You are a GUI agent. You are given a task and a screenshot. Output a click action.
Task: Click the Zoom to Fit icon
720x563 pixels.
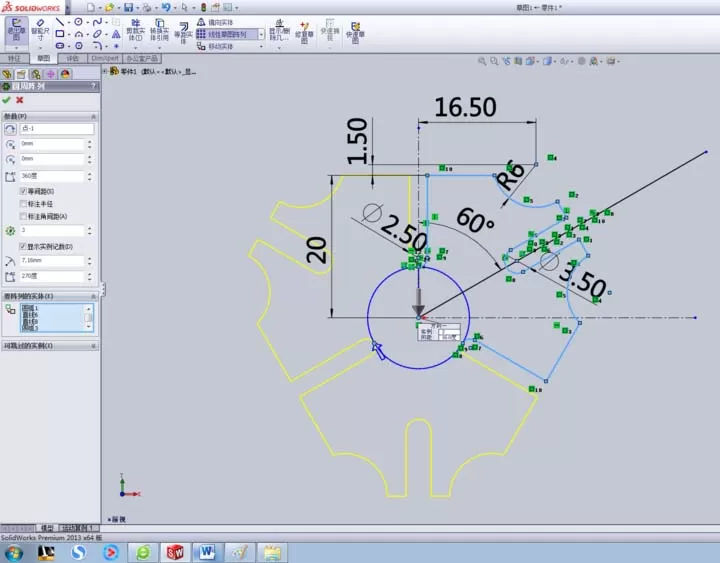482,61
